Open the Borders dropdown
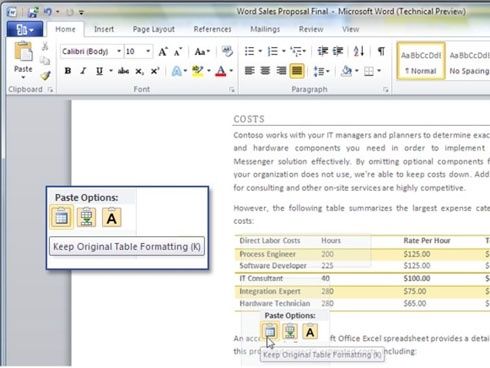 click(x=379, y=71)
